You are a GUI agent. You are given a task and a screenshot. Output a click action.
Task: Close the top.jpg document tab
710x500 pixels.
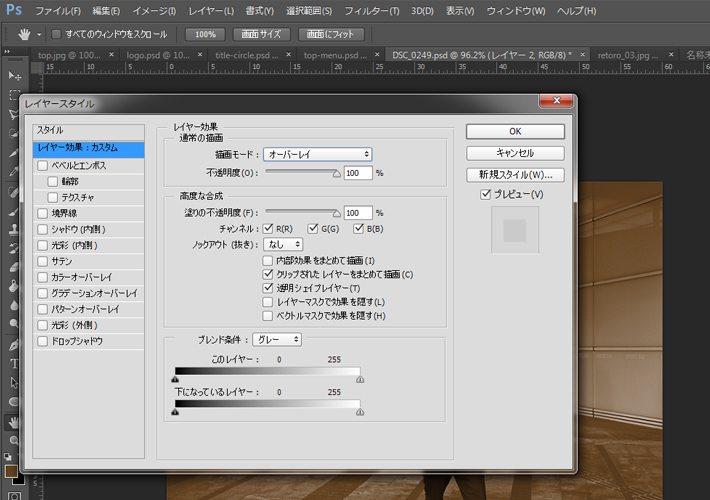tap(111, 55)
